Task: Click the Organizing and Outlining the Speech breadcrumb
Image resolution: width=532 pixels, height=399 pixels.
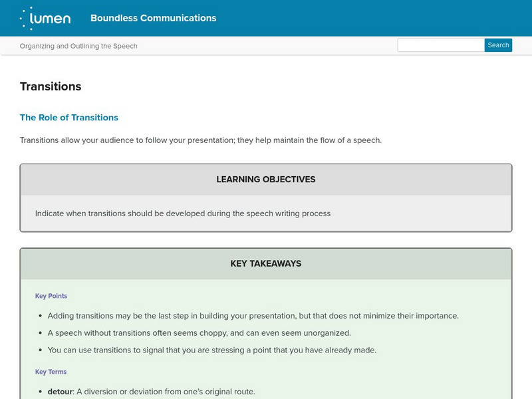Action: tap(78, 46)
